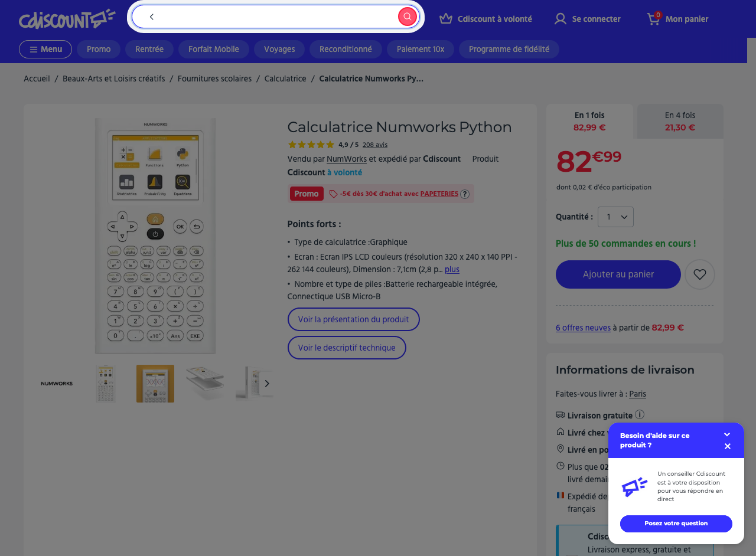The height and width of the screenshot is (556, 756).
Task: Click the Cdiscount à volonté crown icon
Action: [x=445, y=18]
